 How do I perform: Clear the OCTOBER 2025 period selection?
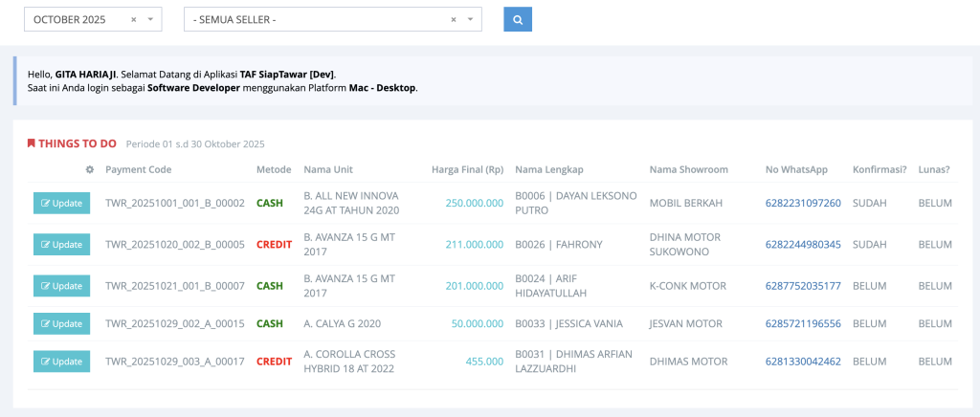tap(134, 19)
